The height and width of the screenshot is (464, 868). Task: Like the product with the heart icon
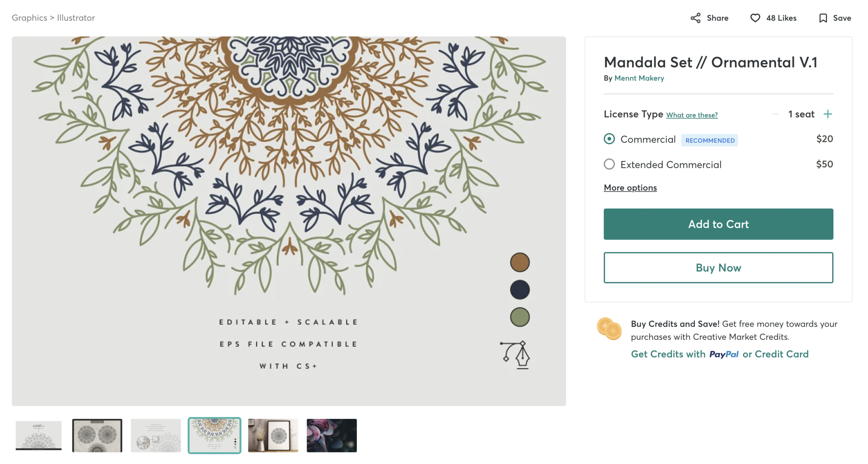755,18
